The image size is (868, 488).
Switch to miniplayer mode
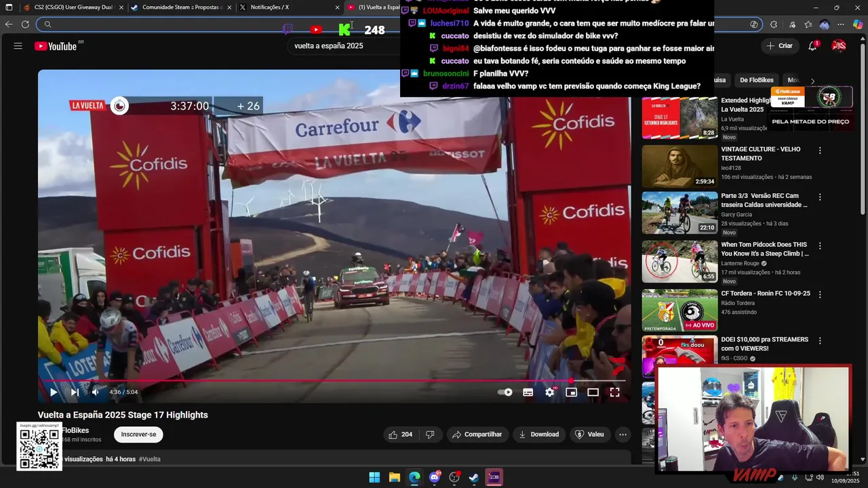571,392
